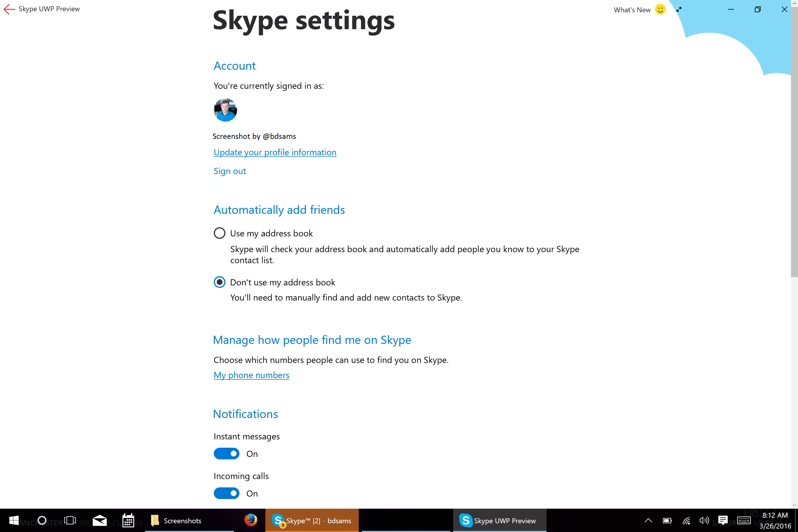The height and width of the screenshot is (532, 798).
Task: Open the touch keyboard tray icon
Action: [744, 520]
